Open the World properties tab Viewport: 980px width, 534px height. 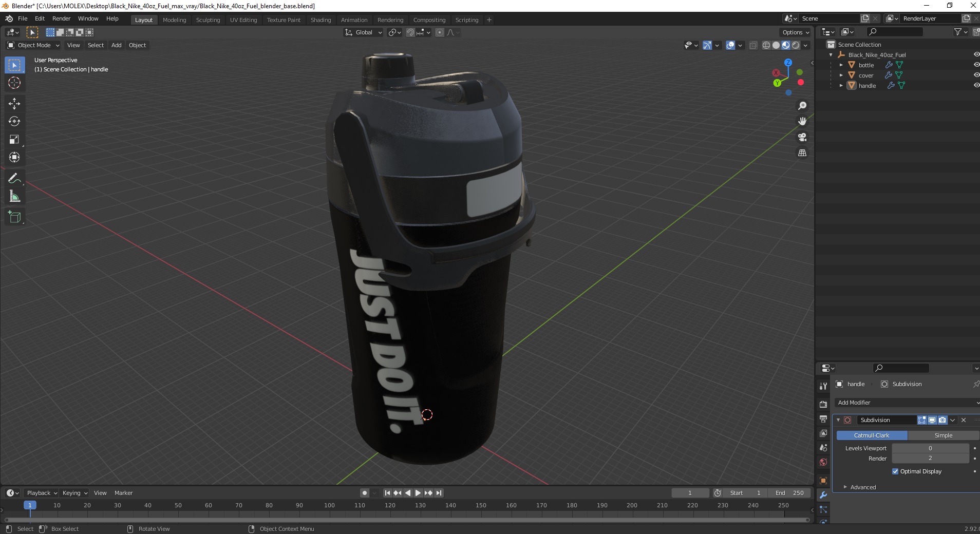coord(823,462)
